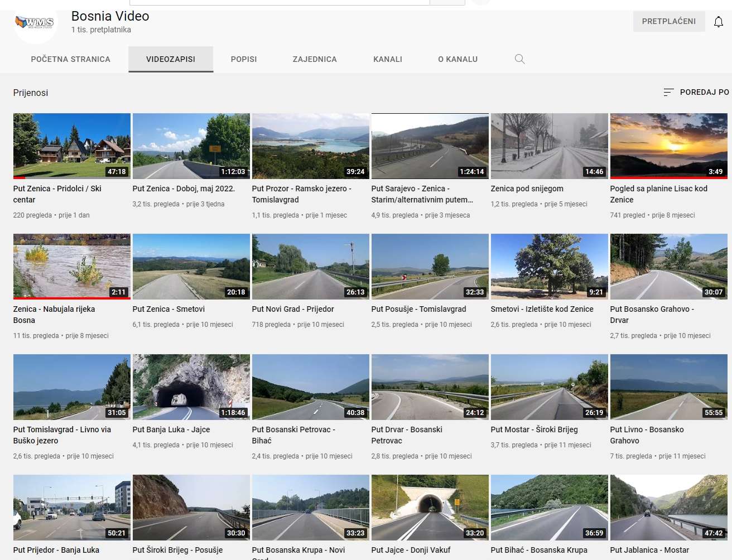
Task: Click the Bosnia Video channel avatar
Action: coord(35,24)
